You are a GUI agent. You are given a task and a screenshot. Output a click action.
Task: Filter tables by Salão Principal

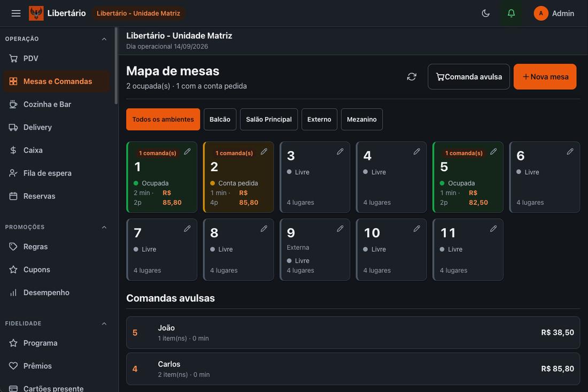click(268, 119)
